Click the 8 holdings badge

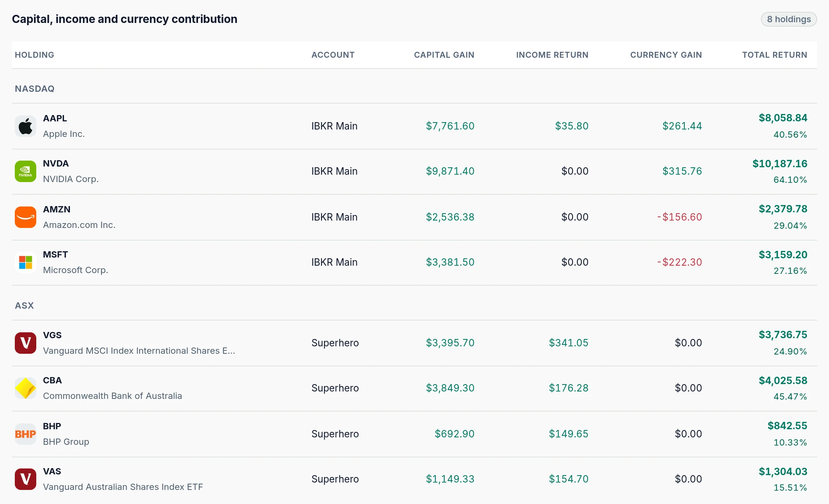point(789,19)
